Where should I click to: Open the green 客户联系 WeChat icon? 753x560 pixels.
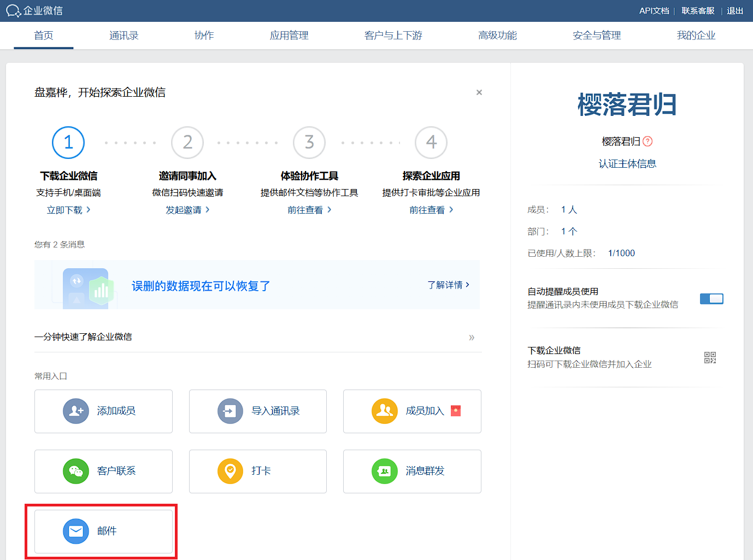[76, 471]
